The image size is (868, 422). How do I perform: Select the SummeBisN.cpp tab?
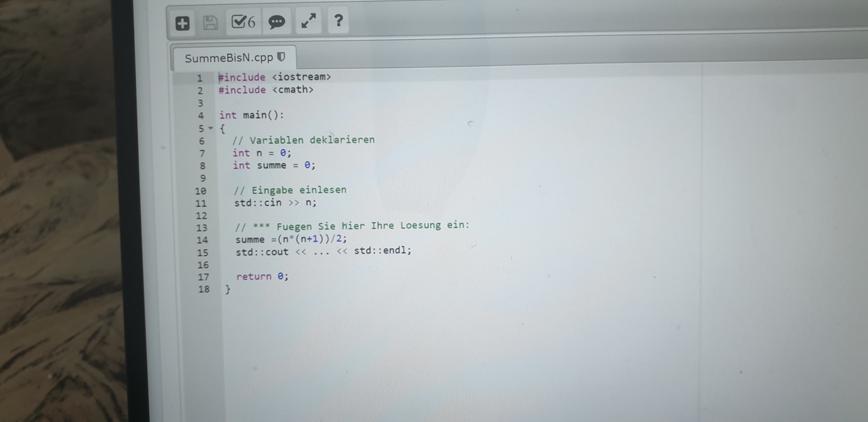click(234, 58)
